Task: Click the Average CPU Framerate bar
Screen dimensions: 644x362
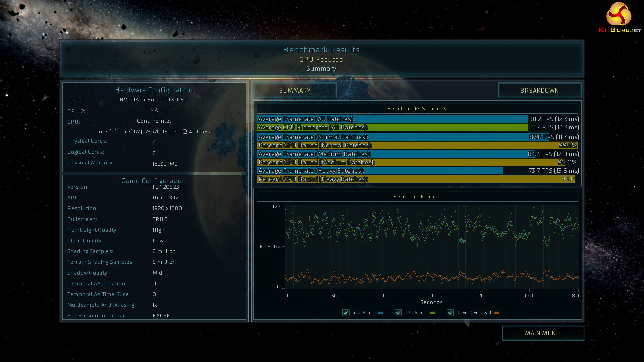Action: coord(392,127)
